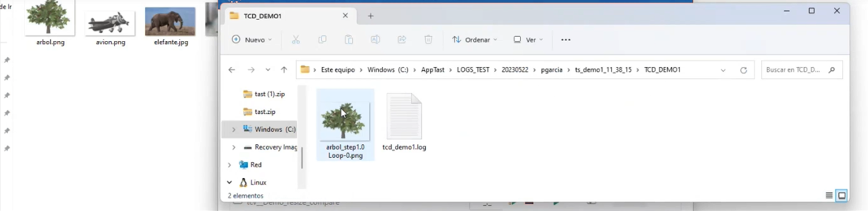Click Este equipo in breadcrumb

click(338, 70)
